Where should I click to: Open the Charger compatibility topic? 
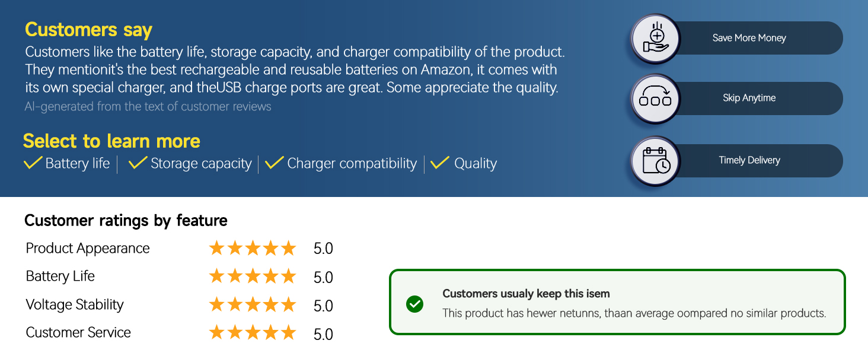pyautogui.click(x=352, y=164)
